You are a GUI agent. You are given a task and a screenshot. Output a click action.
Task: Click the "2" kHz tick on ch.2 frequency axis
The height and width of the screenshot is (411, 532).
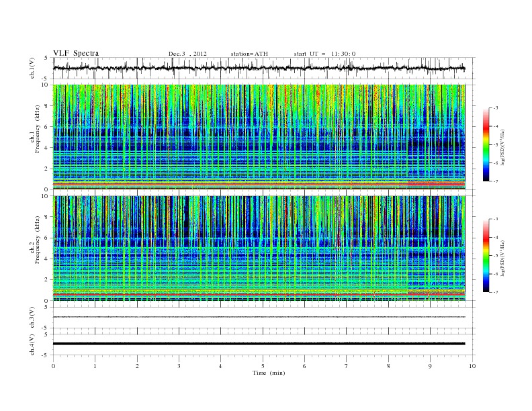point(46,280)
